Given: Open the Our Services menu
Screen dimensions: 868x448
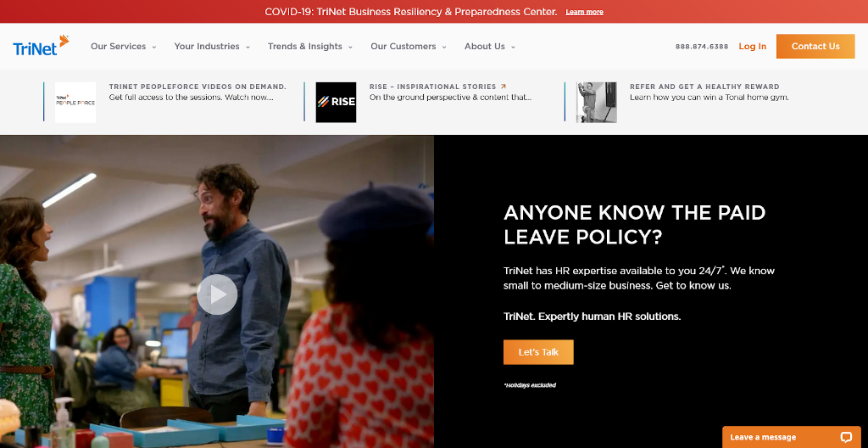Looking at the screenshot, I should (x=118, y=47).
